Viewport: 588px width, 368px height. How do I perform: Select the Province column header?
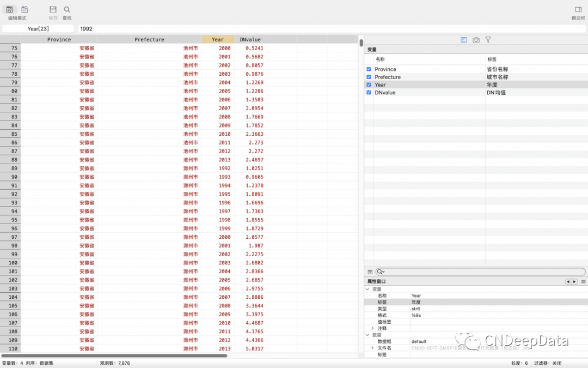59,39
